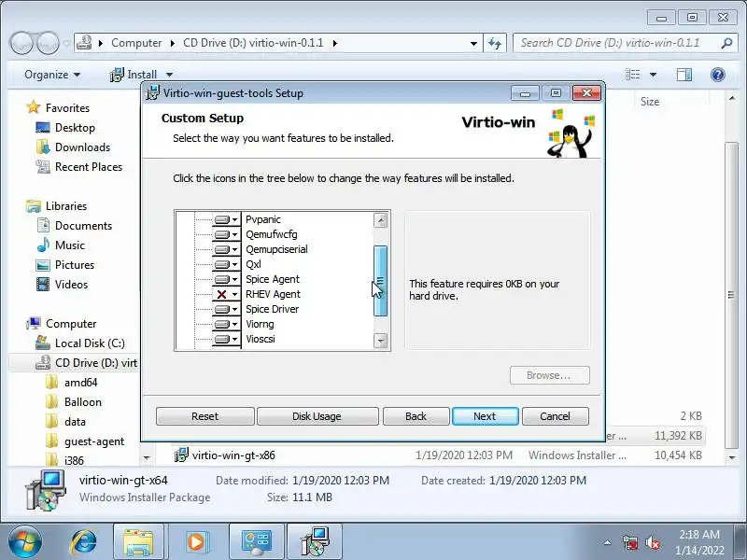Select the Vioscsi feature label
747x560 pixels.
261,339
